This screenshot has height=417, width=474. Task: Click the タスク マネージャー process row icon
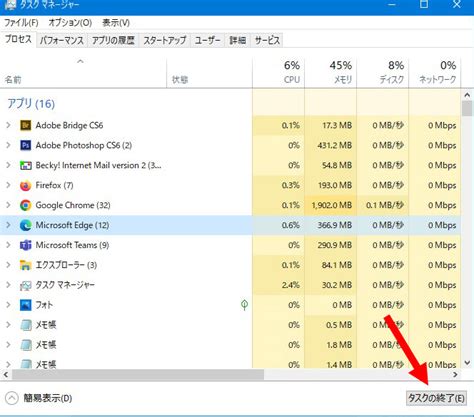pos(26,285)
